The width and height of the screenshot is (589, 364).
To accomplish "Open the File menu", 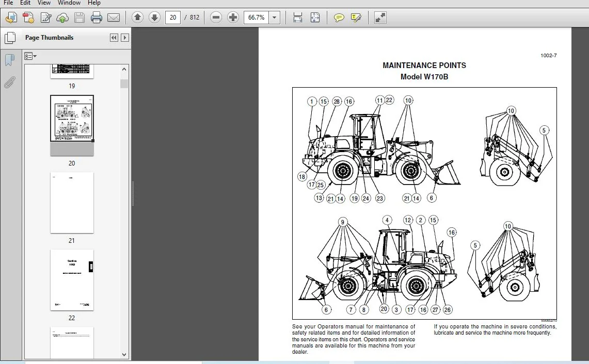I will coord(8,3).
